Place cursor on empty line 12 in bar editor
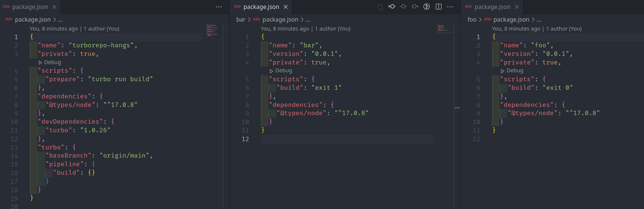This screenshot has height=209, width=644. click(x=347, y=139)
